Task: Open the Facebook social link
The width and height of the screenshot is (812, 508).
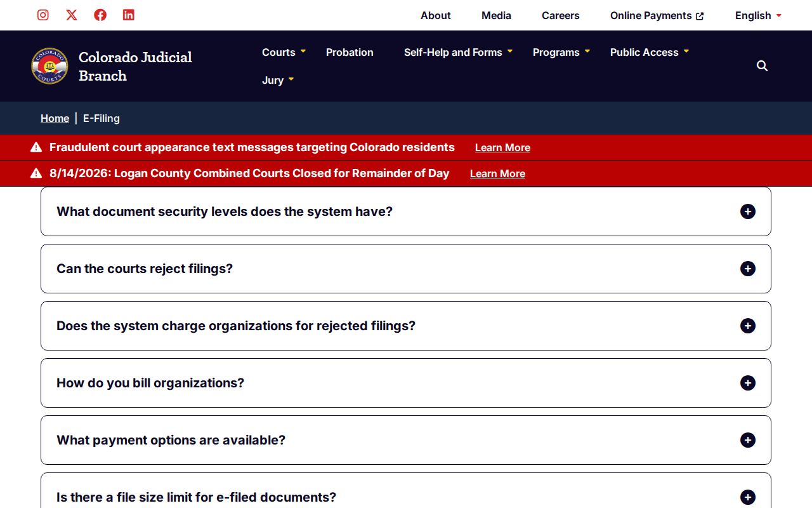Action: 100,15
